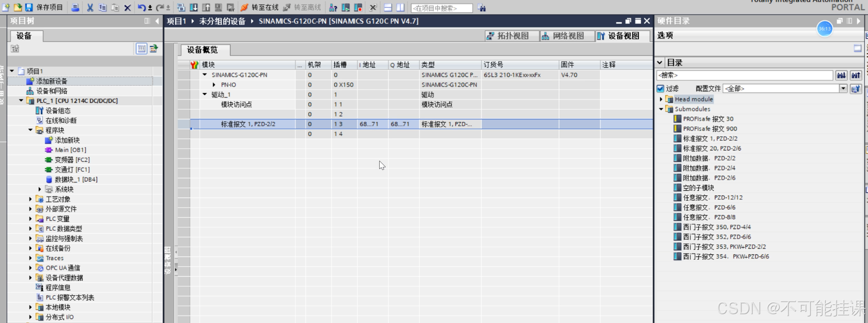Image resolution: width=868 pixels, height=323 pixels.
Task: Click the 在项目中搜索 project search field
Action: [x=442, y=8]
